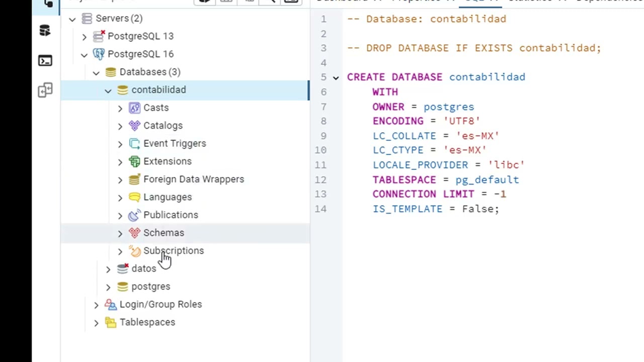The width and height of the screenshot is (644, 362).
Task: Select the 'Foreign Data Wrappers' label
Action: click(x=194, y=179)
